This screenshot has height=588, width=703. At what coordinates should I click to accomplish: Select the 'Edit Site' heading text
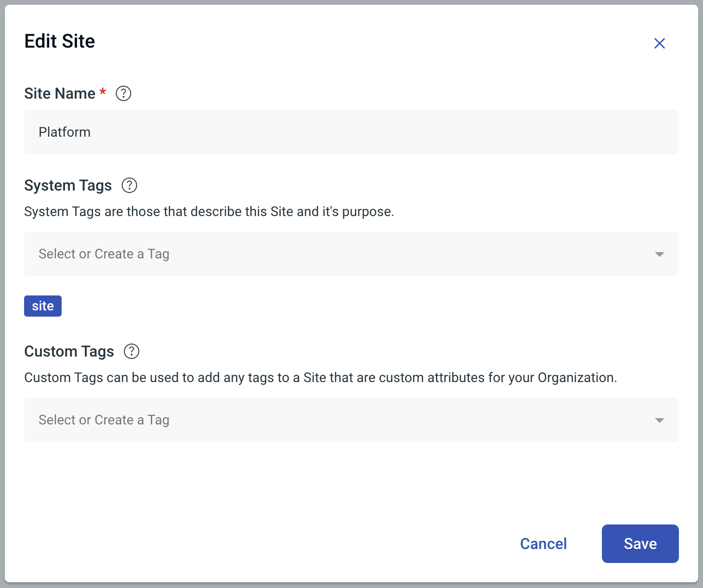(60, 41)
